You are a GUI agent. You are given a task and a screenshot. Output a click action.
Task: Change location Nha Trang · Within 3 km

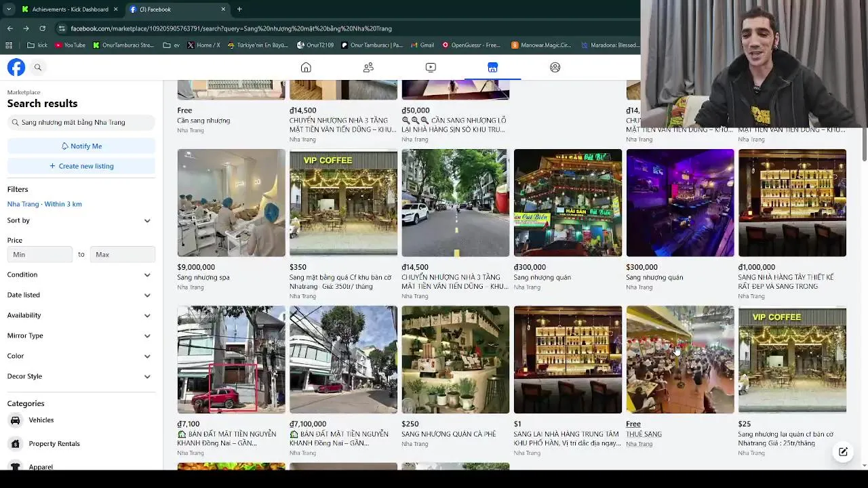click(x=45, y=204)
